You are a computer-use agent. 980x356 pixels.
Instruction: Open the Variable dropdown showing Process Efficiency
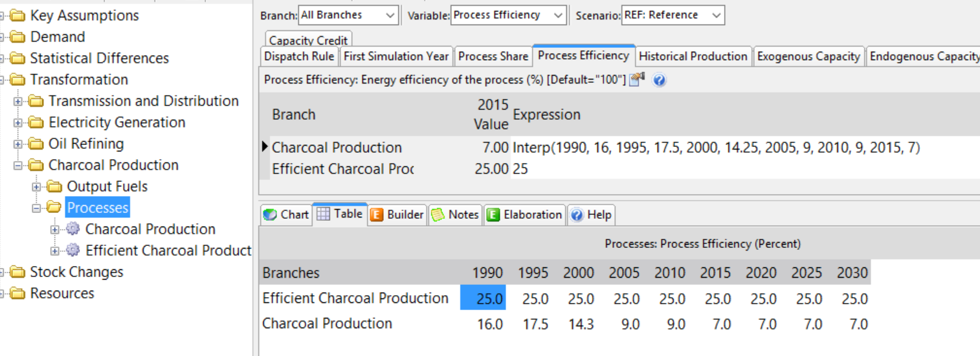(x=508, y=15)
